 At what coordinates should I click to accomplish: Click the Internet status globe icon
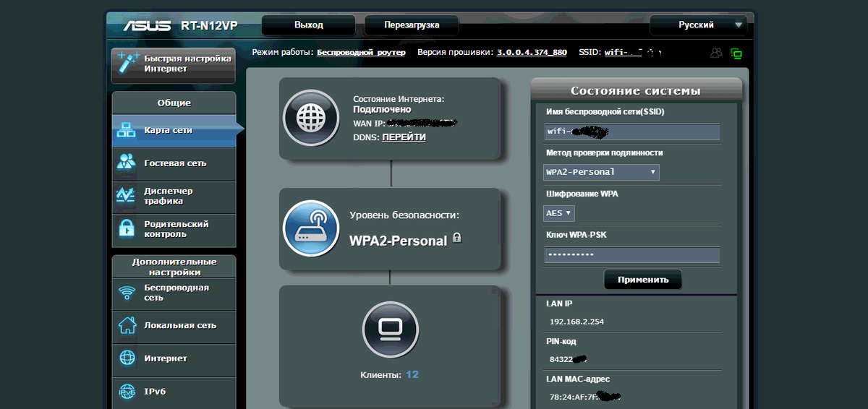tap(310, 118)
